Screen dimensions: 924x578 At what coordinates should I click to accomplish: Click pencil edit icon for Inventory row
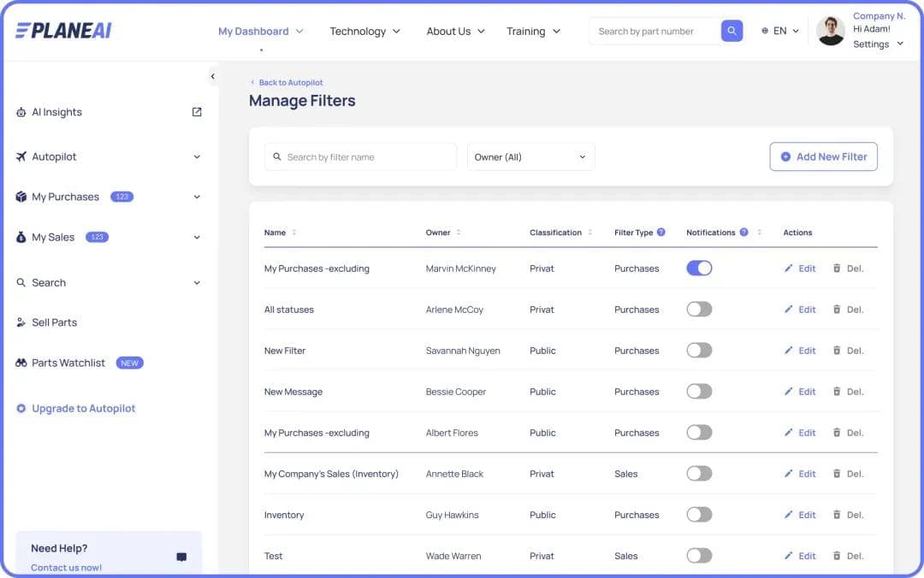coord(789,515)
